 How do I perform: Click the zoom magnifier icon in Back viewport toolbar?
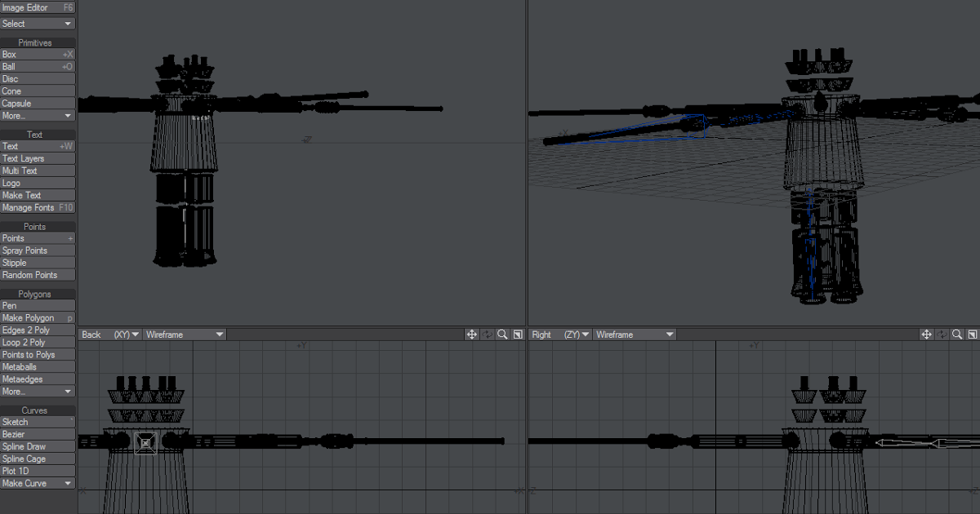click(x=502, y=334)
